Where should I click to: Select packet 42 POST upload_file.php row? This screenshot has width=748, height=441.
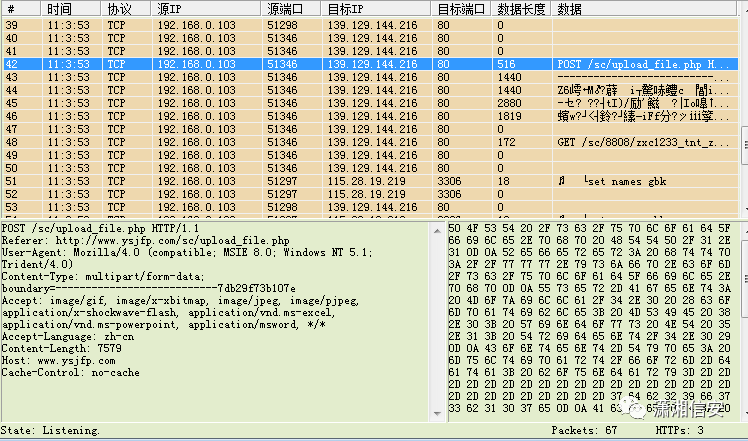tap(370, 64)
